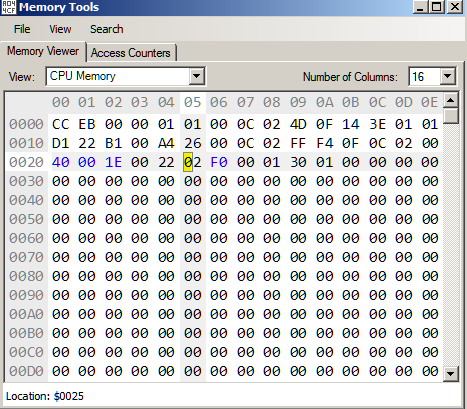Select byte 14 in row 0000
467x409 pixels.
(351, 124)
